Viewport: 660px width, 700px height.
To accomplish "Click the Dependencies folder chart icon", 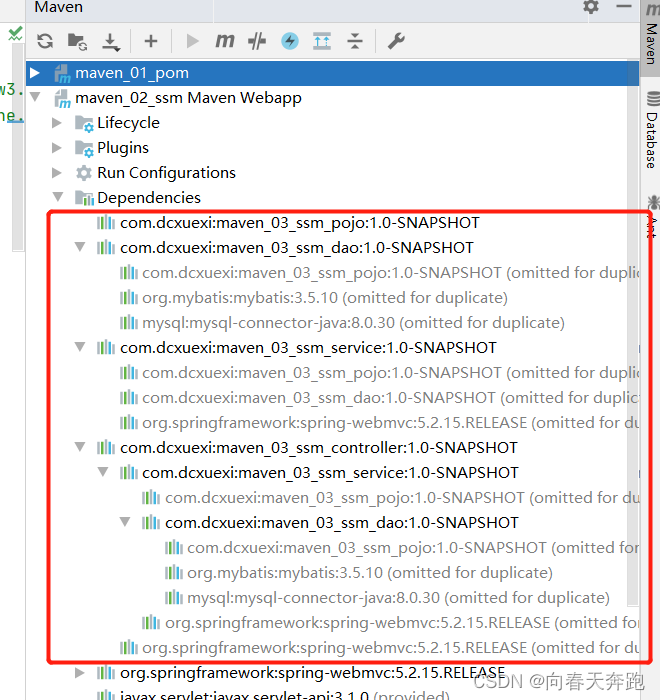I will 84,198.
